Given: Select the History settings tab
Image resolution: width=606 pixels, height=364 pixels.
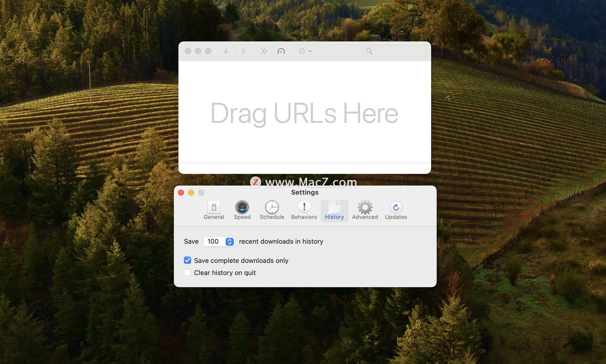Looking at the screenshot, I should 335,211.
